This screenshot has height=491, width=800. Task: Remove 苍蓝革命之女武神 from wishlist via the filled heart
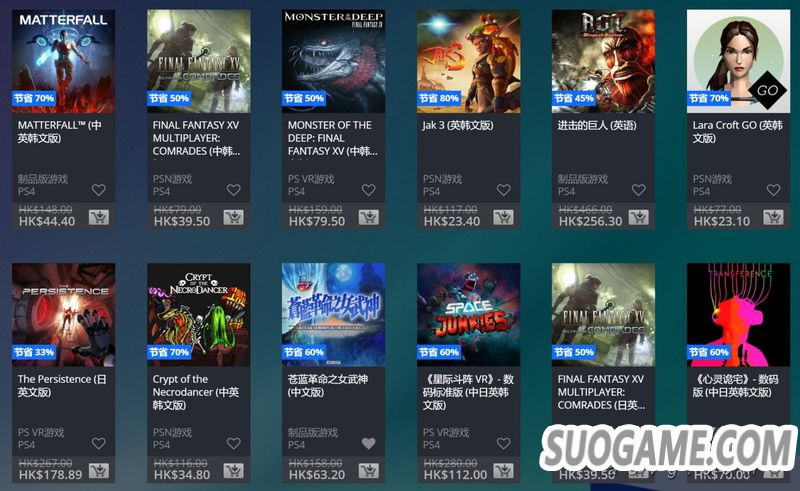(x=368, y=444)
